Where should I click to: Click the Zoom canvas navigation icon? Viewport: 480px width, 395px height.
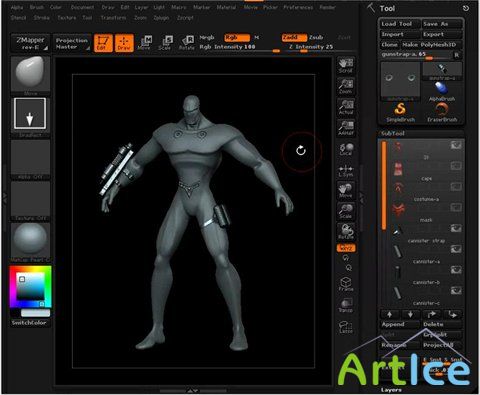tap(346, 86)
